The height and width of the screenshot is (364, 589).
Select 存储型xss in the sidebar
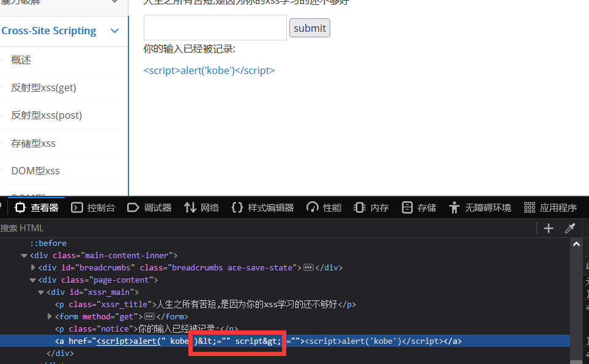point(34,144)
